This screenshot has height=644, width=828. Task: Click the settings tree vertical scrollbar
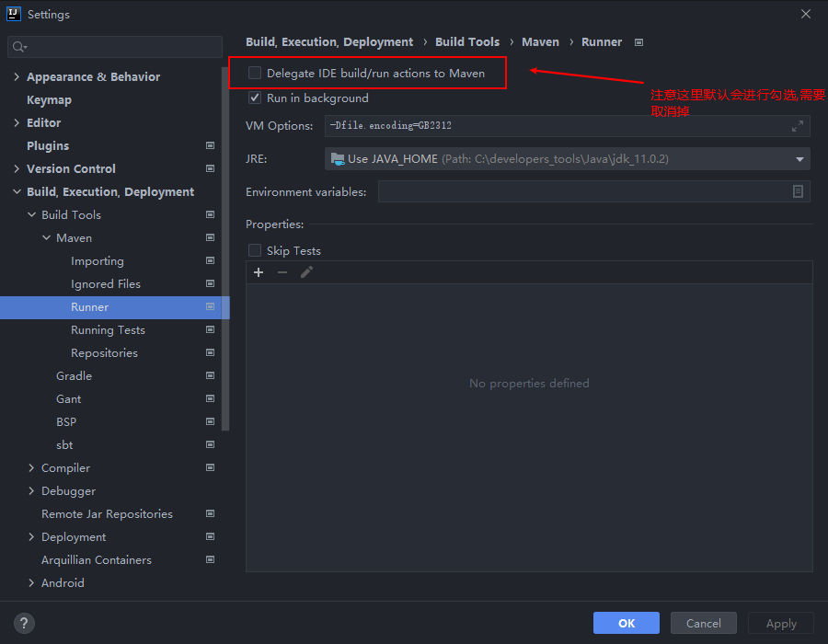point(225,248)
